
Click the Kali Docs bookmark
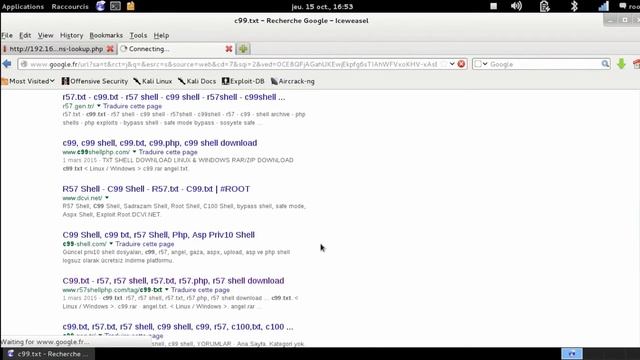coord(197,81)
